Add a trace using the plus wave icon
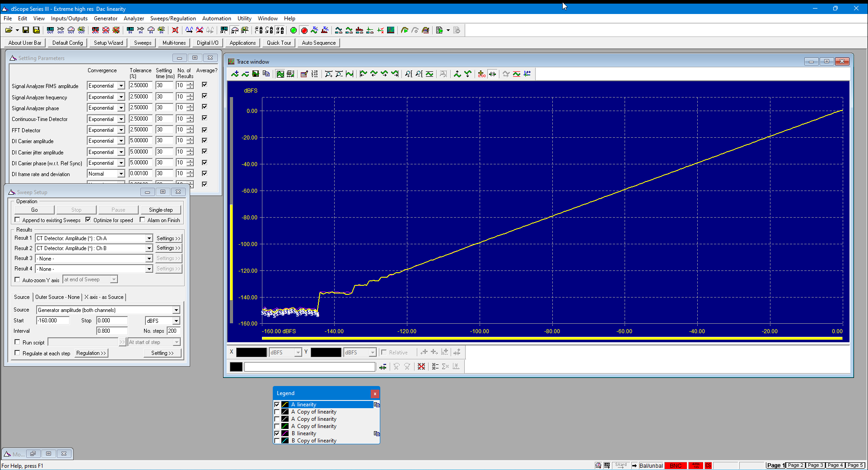 [x=235, y=74]
